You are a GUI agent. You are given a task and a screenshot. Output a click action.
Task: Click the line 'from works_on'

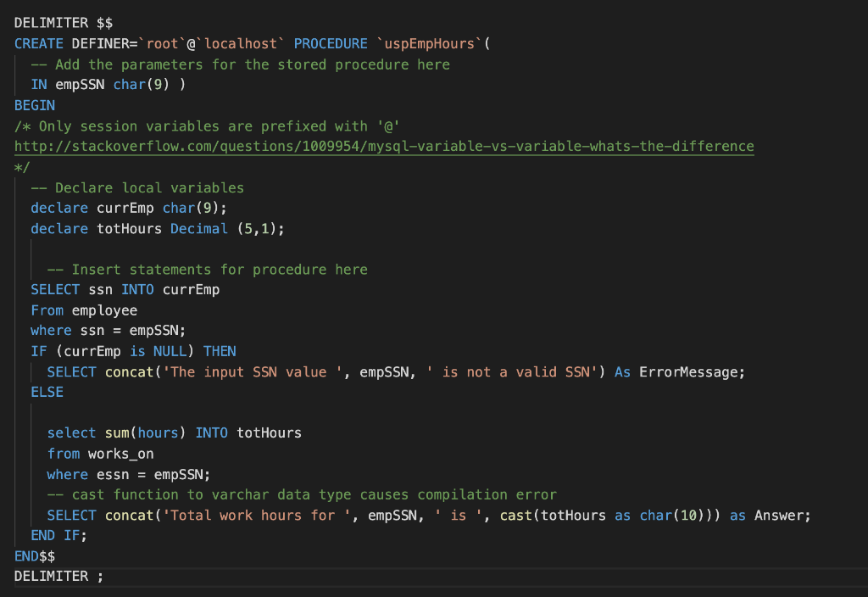[x=101, y=455]
